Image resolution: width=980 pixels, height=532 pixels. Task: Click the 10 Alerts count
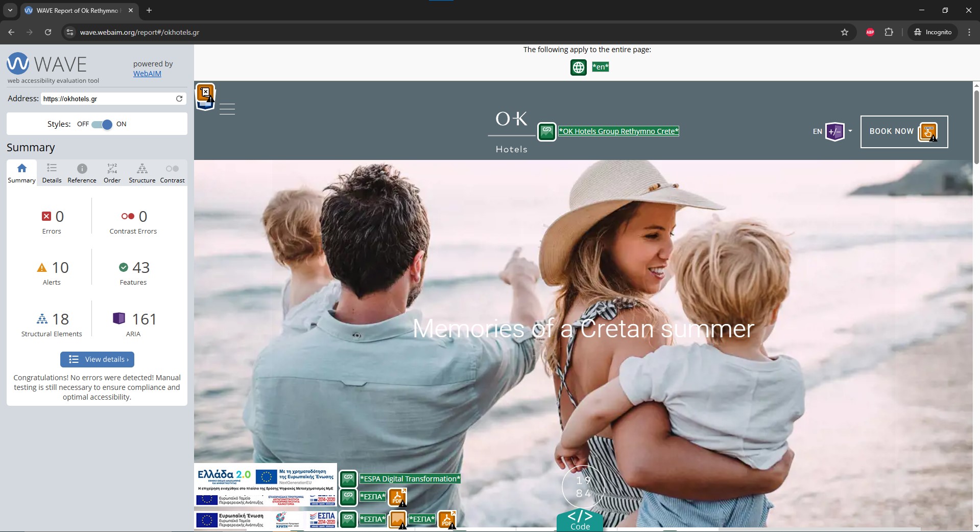pyautogui.click(x=60, y=268)
